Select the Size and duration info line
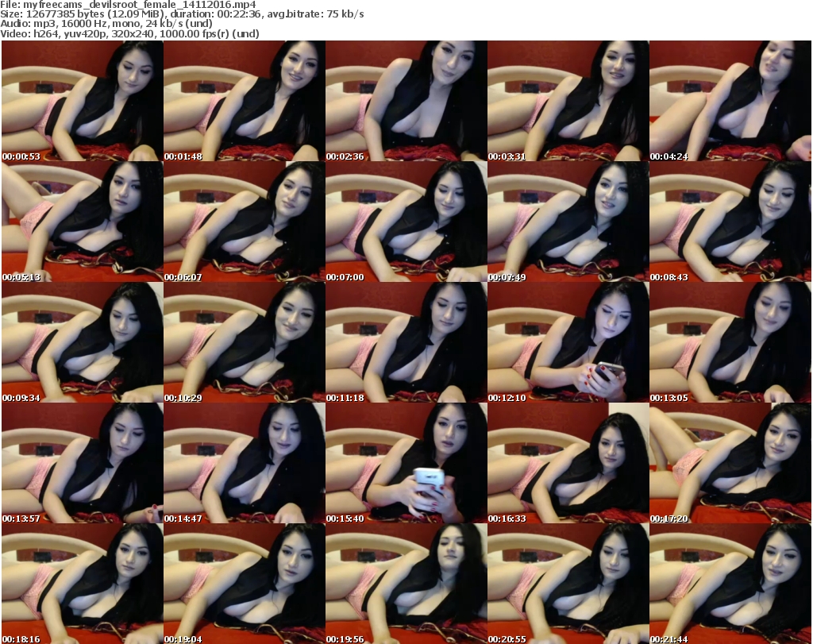Image resolution: width=813 pixels, height=644 pixels. (183, 14)
